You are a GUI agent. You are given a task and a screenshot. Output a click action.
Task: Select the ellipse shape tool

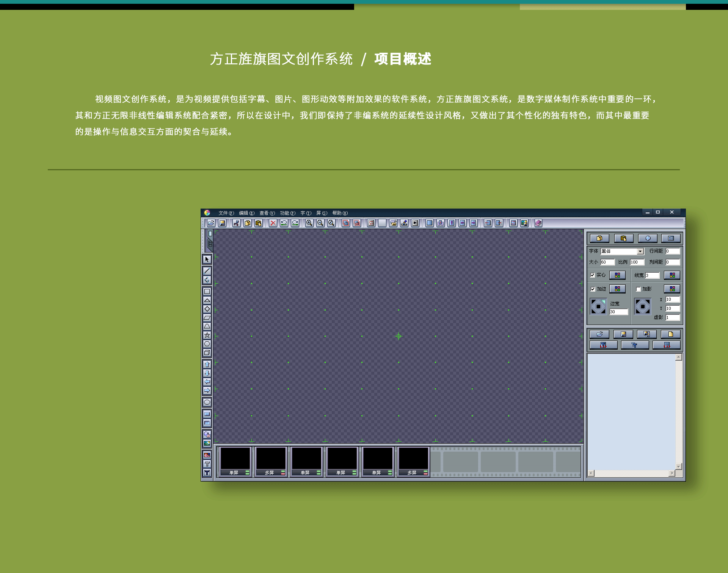click(x=207, y=402)
